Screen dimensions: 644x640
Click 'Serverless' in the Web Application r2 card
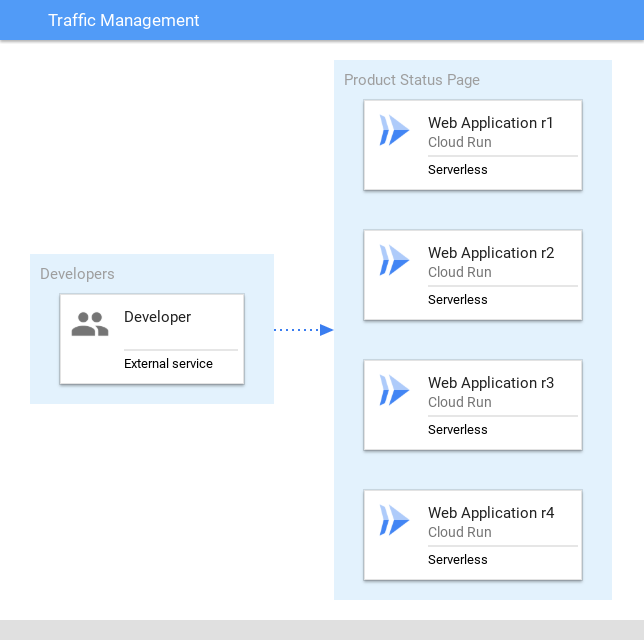458,299
